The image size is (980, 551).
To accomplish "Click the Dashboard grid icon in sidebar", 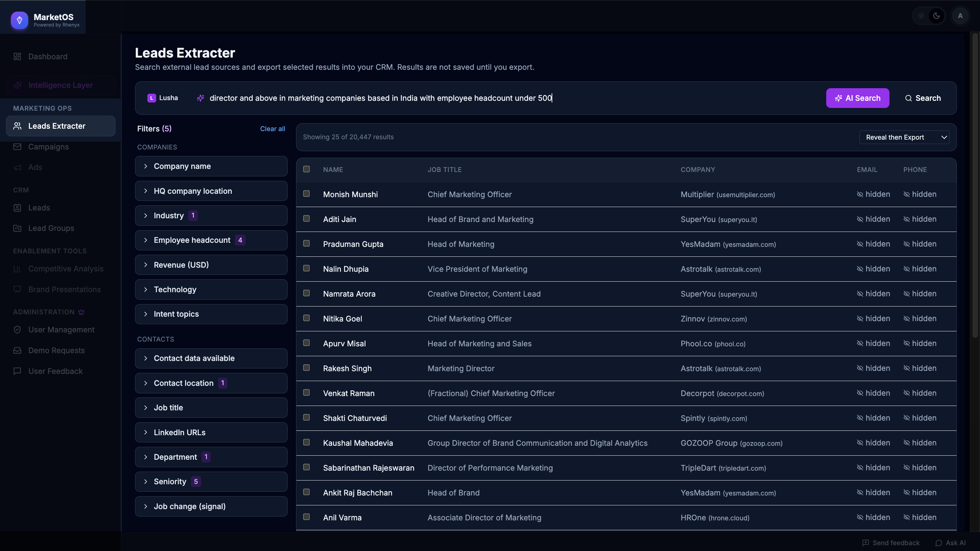I will point(17,56).
